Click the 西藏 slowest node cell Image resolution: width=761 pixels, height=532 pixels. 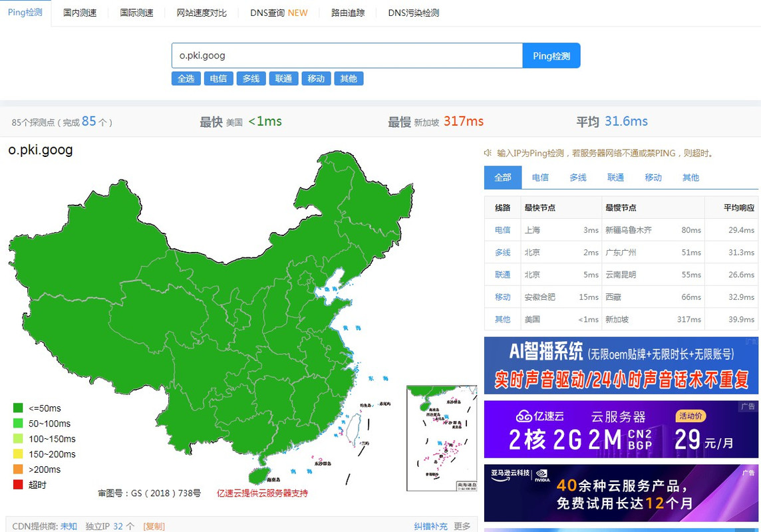(x=613, y=297)
